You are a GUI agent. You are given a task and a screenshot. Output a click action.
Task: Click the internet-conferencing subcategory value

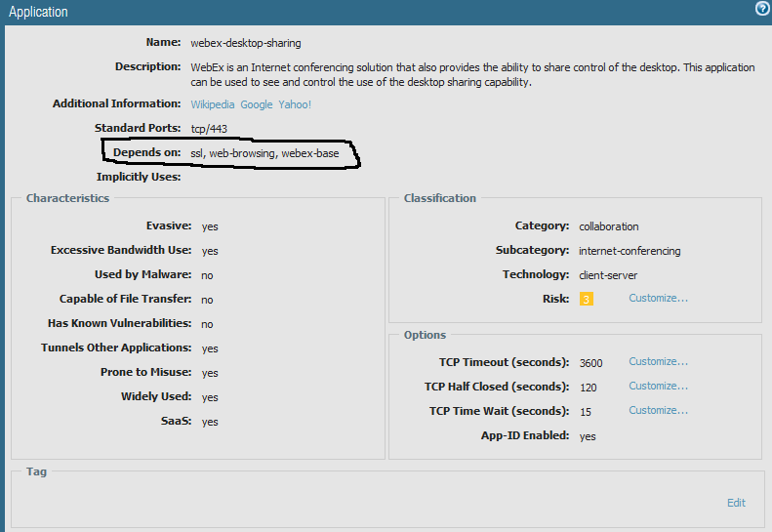click(630, 251)
